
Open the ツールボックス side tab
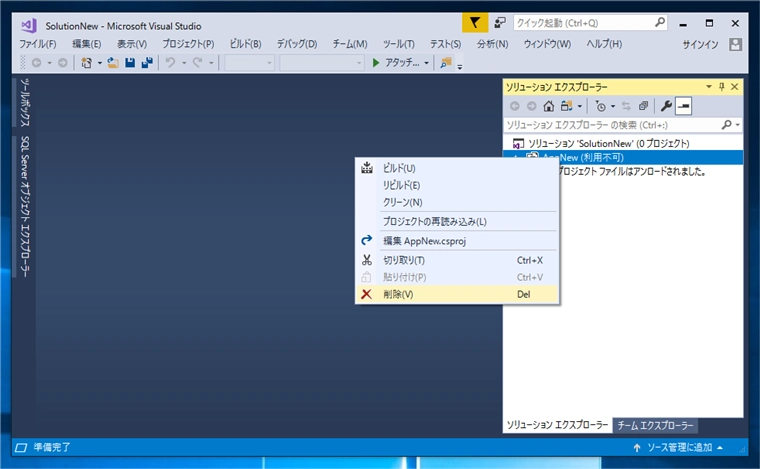25,102
